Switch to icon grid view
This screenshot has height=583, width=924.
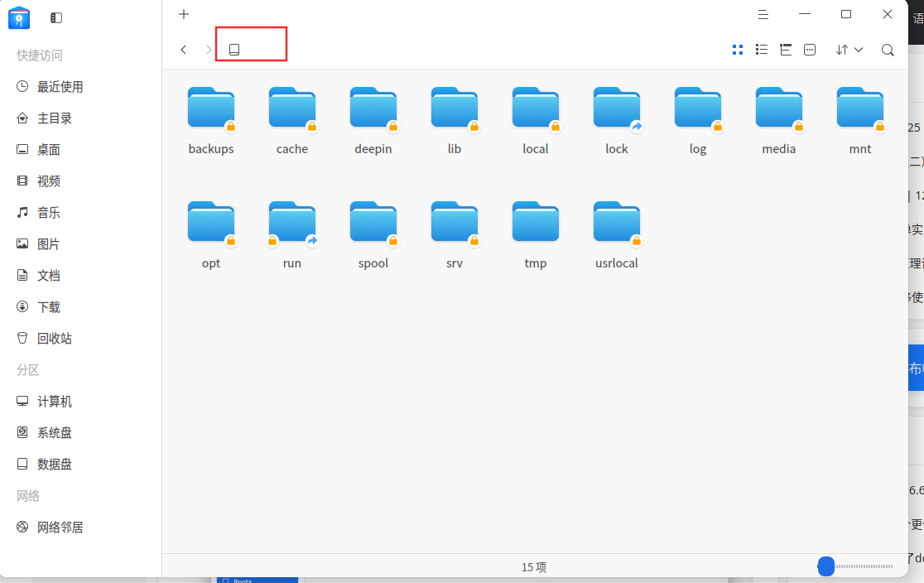coord(737,50)
